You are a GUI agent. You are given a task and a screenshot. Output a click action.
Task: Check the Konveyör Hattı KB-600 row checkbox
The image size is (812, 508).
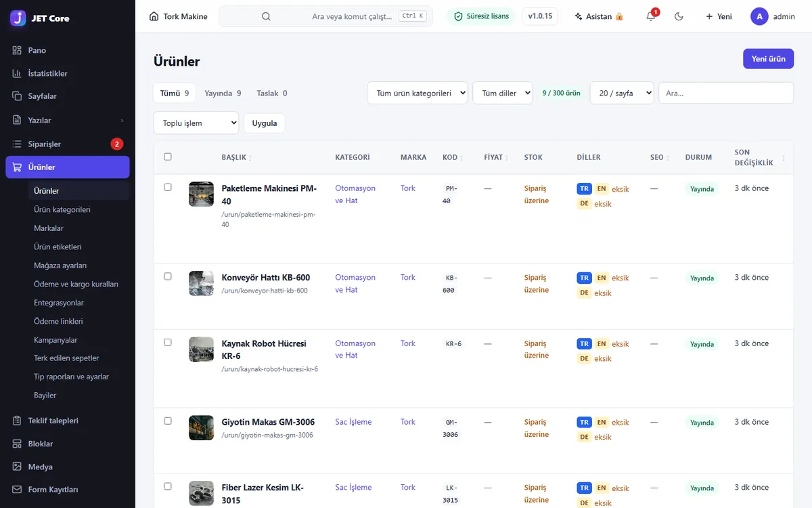168,276
